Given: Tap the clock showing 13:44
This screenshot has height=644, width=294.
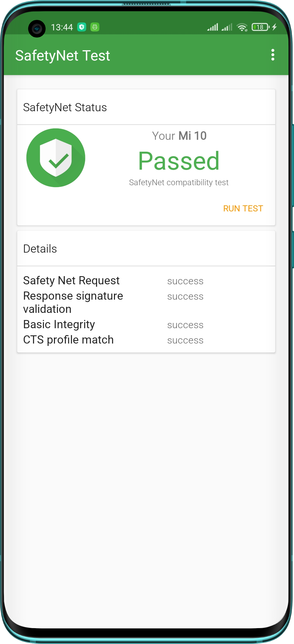Looking at the screenshot, I should [62, 27].
